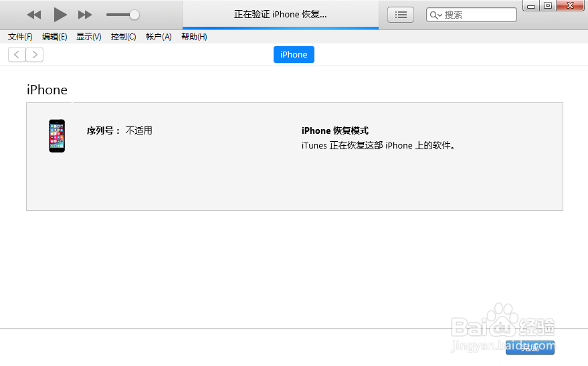This screenshot has width=588, height=366.
Task: Open the 显示(V) menu
Action: coord(88,37)
